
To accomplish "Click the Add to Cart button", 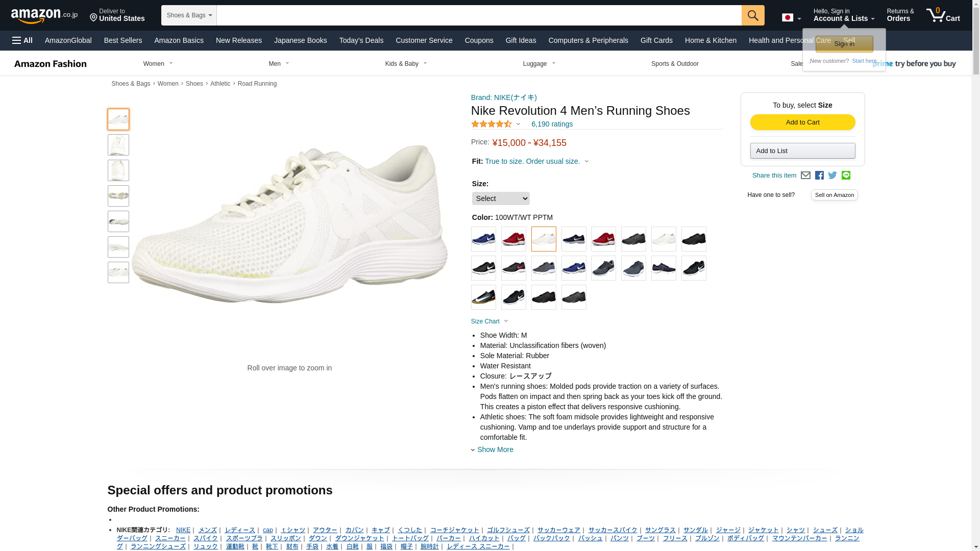I will 802,122.
